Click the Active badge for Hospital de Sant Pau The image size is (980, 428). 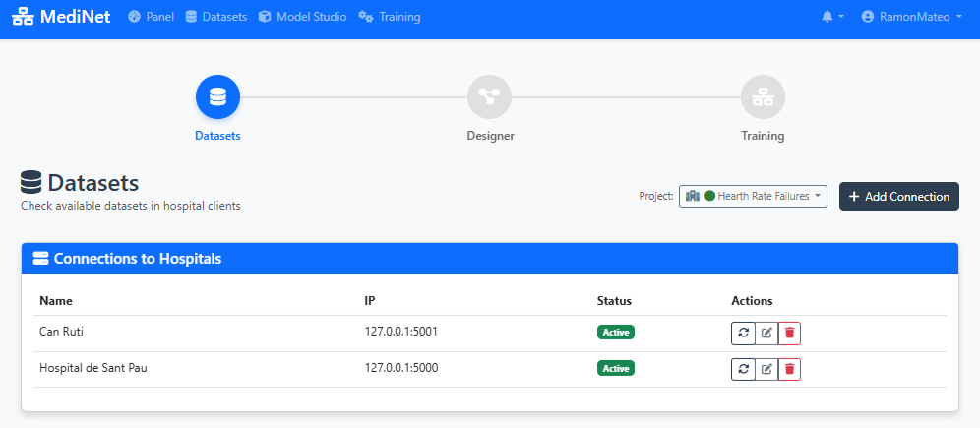pos(616,369)
